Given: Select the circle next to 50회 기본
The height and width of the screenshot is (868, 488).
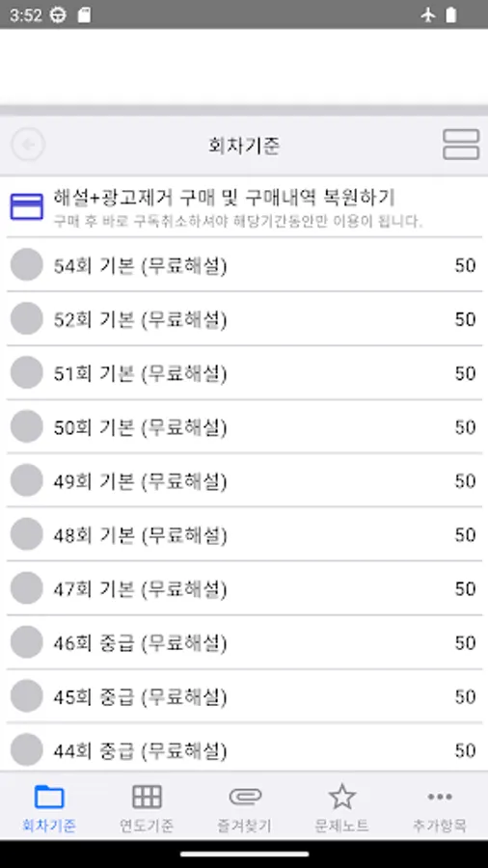Looking at the screenshot, I should 27,427.
